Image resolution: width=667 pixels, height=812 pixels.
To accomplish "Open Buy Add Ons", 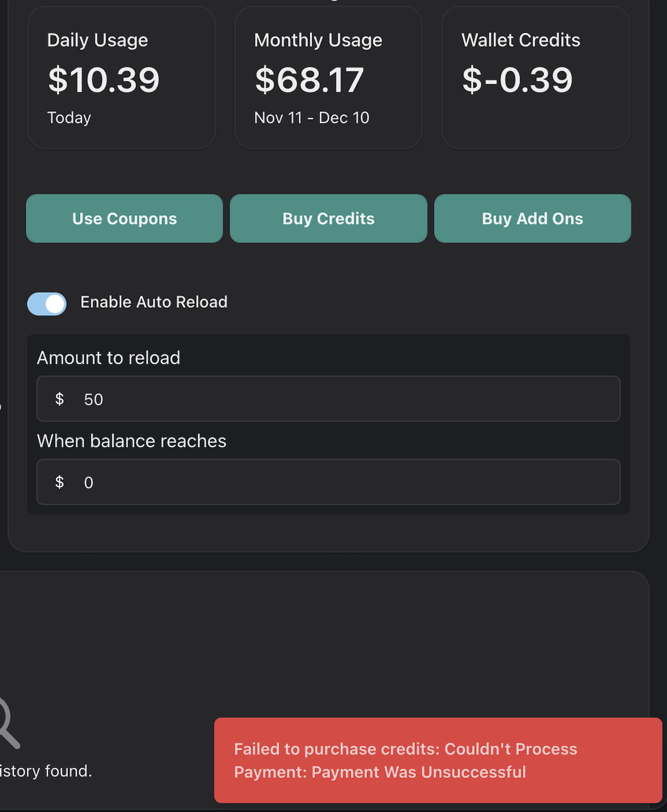I will point(532,218).
